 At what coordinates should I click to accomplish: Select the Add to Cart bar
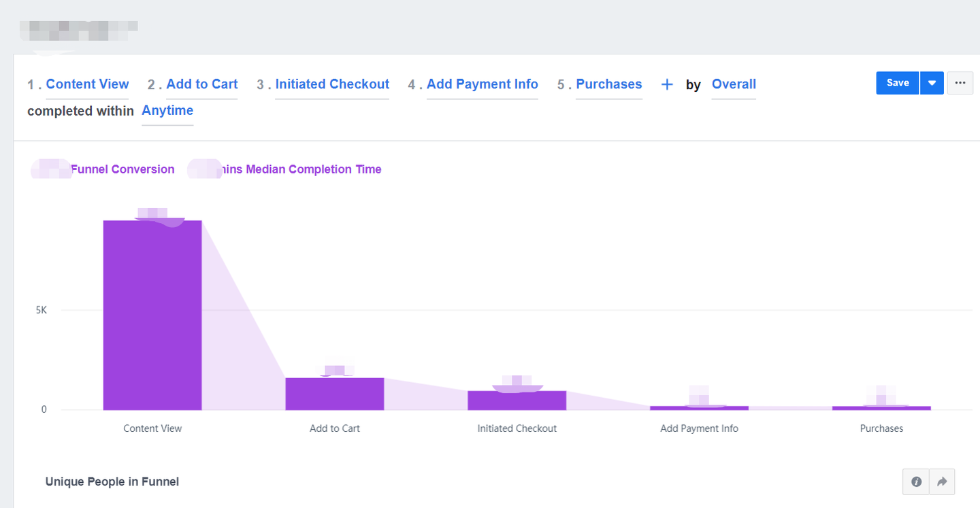point(335,394)
